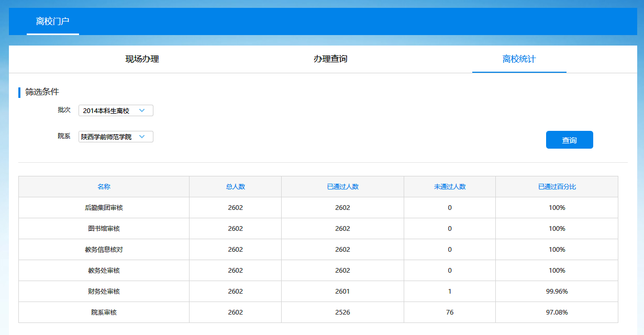The height and width of the screenshot is (335, 644).
Task: Switch to the 现场办理 tab
Action: click(x=142, y=59)
